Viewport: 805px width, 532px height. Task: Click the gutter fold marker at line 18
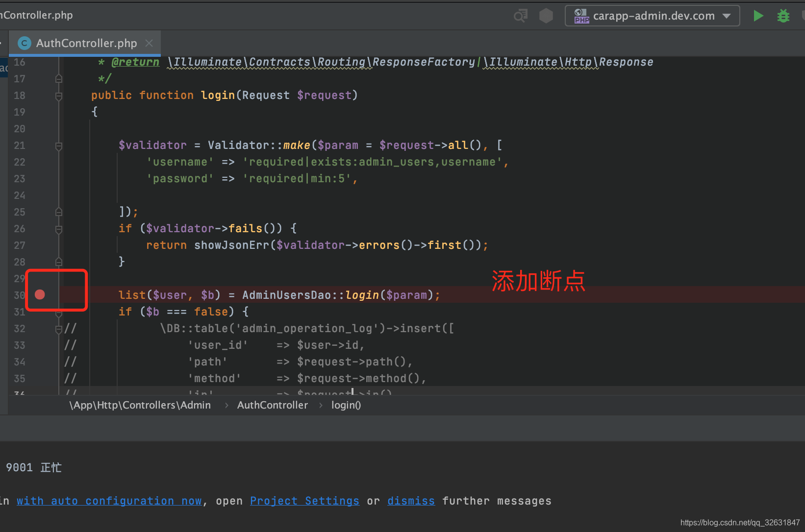58,96
